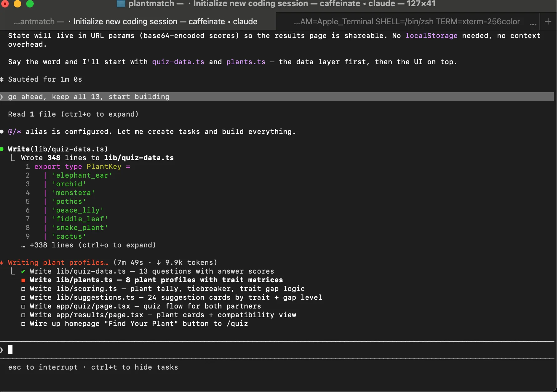This screenshot has width=557, height=392.
Task: Click task text 'quiz flow for both partners'
Action: click(202, 306)
